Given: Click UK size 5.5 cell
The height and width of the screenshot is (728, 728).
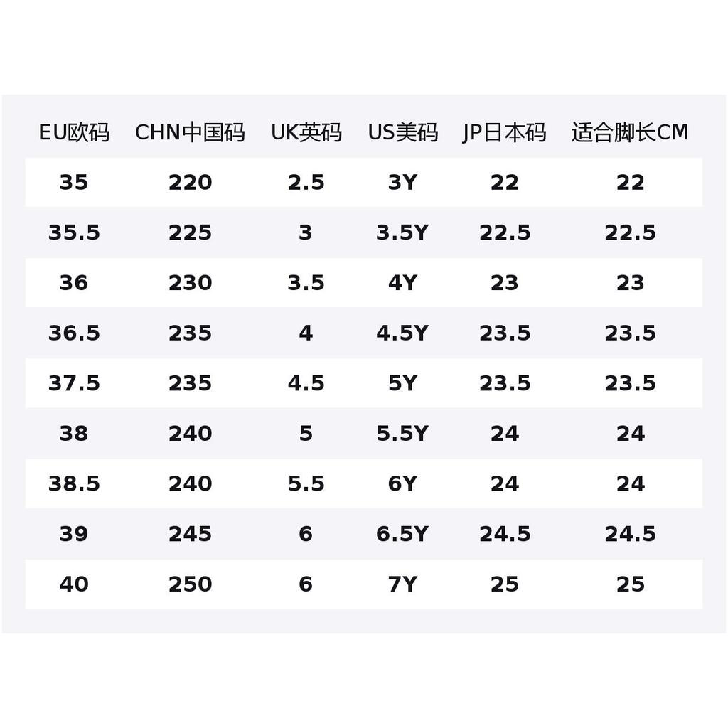Looking at the screenshot, I should [306, 483].
